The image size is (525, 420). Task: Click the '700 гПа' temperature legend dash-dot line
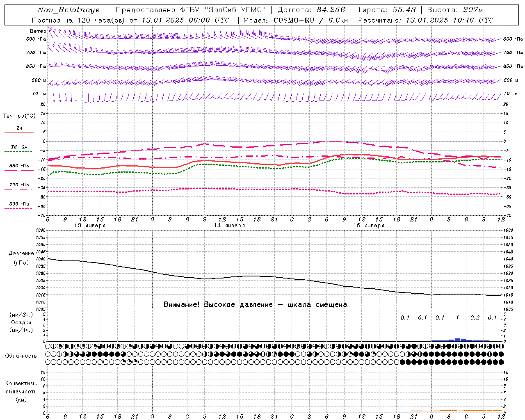(19, 189)
